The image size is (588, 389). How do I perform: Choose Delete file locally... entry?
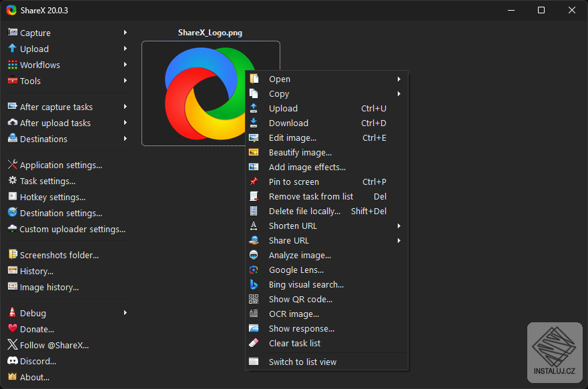pos(326,212)
